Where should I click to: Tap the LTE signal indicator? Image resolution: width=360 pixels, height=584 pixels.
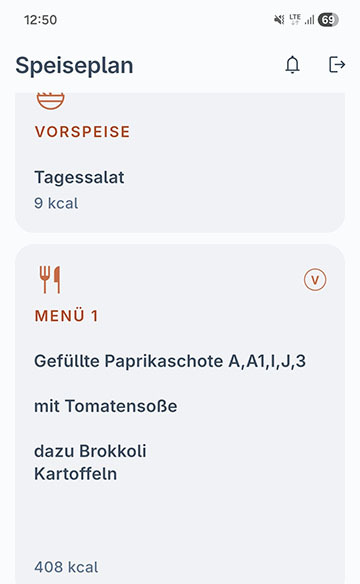295,19
